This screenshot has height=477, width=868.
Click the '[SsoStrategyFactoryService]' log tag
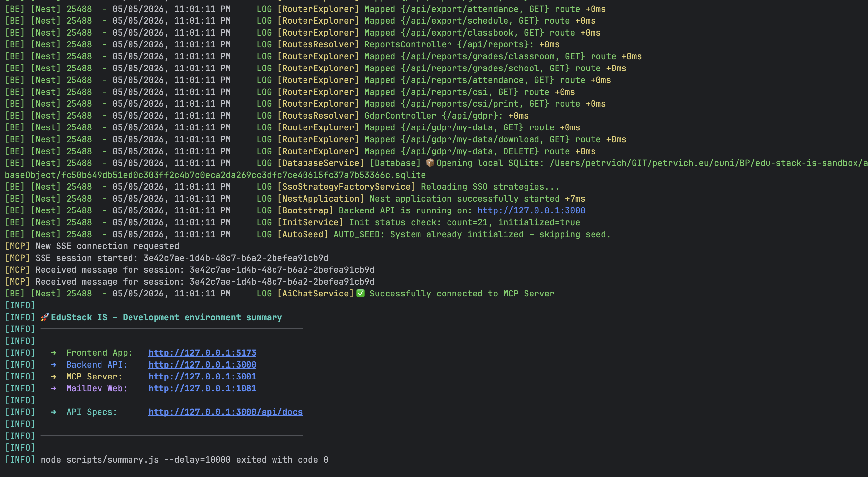346,187
